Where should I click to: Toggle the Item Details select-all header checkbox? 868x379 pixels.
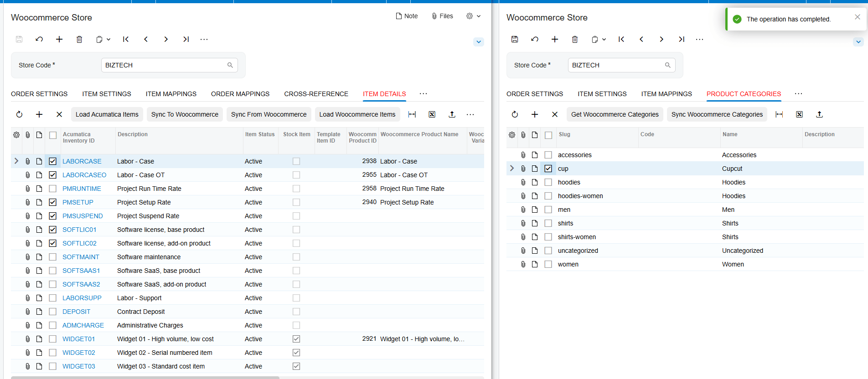pos(53,135)
